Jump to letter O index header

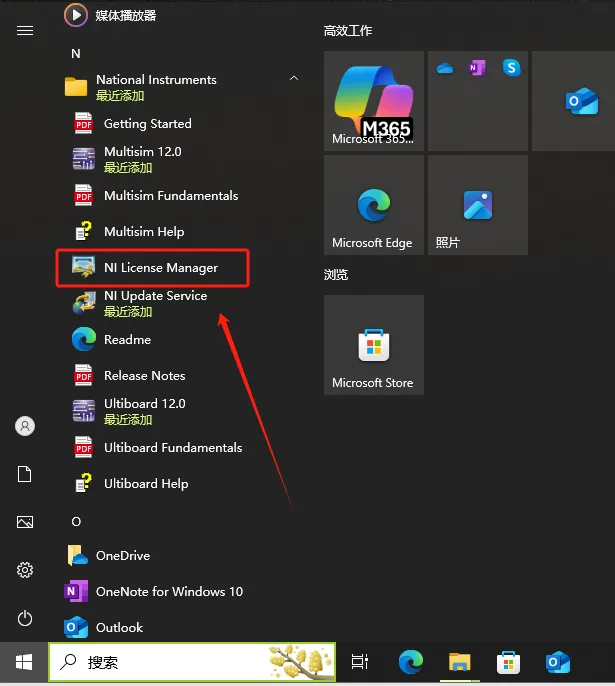click(x=76, y=522)
